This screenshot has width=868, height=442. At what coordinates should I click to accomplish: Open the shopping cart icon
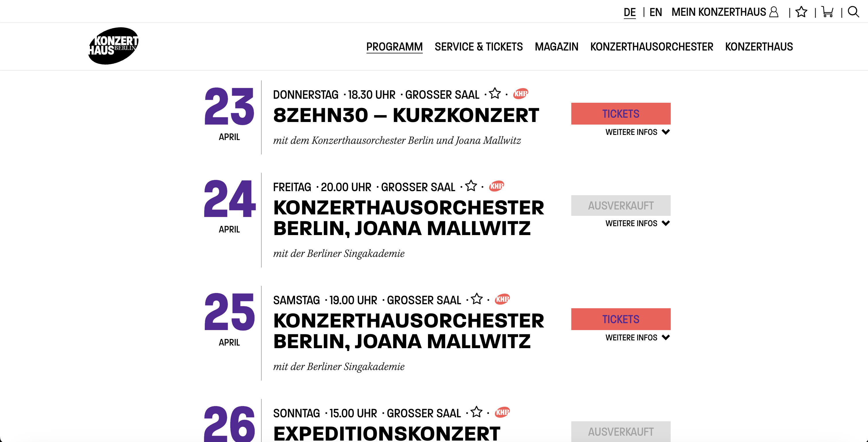(827, 12)
